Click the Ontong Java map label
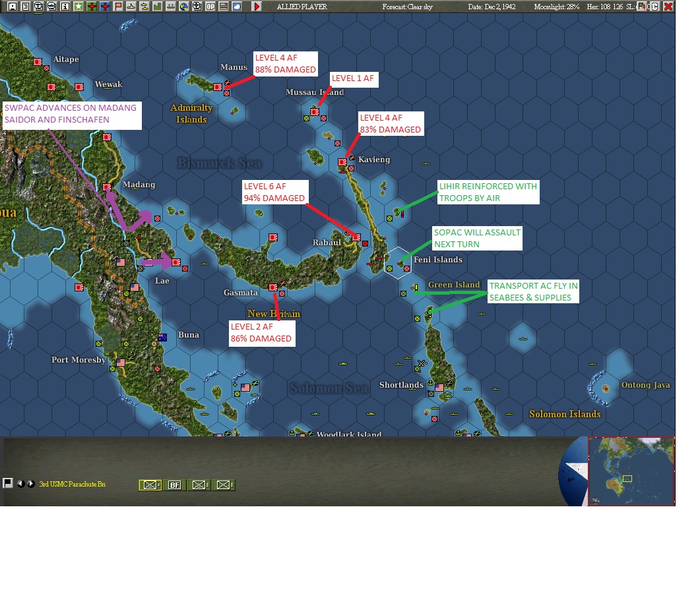Screen dimensions: 700x592 (x=645, y=385)
